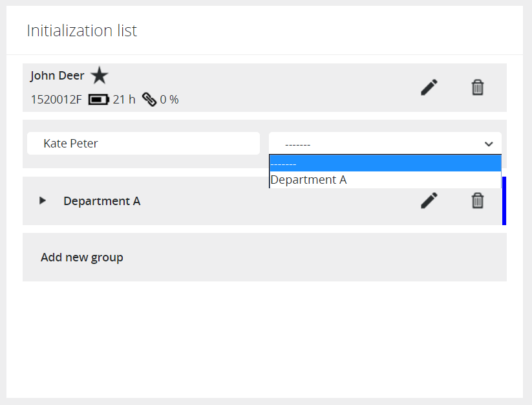The width and height of the screenshot is (532, 405).
Task: Select the blank dashed dropdown option
Action: 385,164
